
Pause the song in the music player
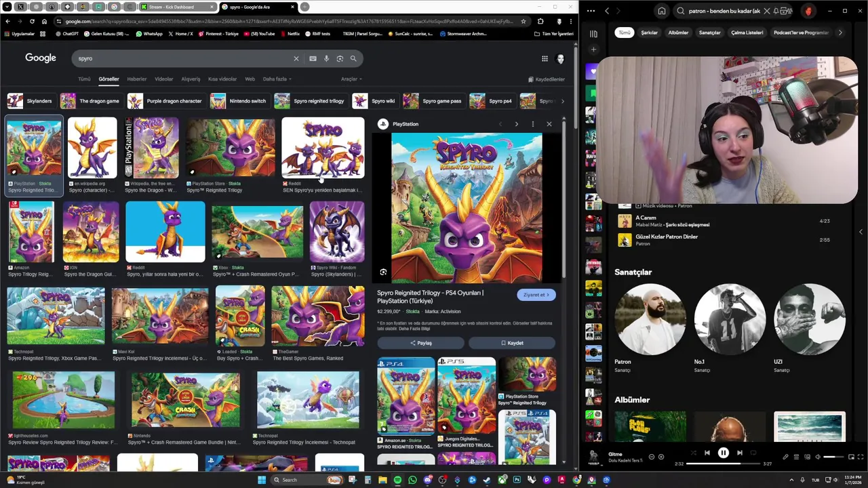tap(723, 453)
